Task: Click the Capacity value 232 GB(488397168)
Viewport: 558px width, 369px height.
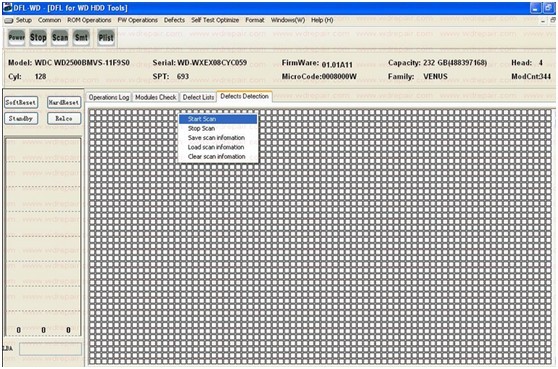Action: click(455, 63)
